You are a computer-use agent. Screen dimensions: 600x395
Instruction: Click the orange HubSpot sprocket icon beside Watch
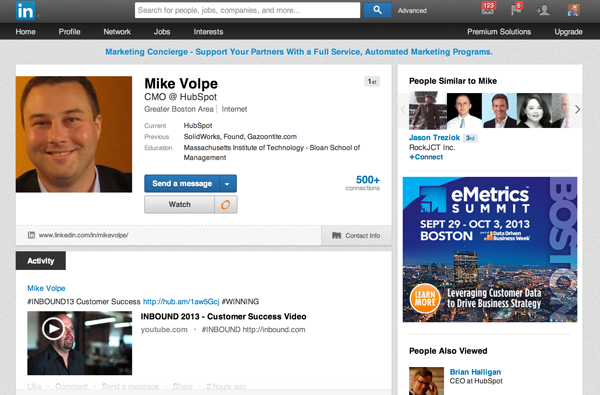pyautogui.click(x=226, y=205)
